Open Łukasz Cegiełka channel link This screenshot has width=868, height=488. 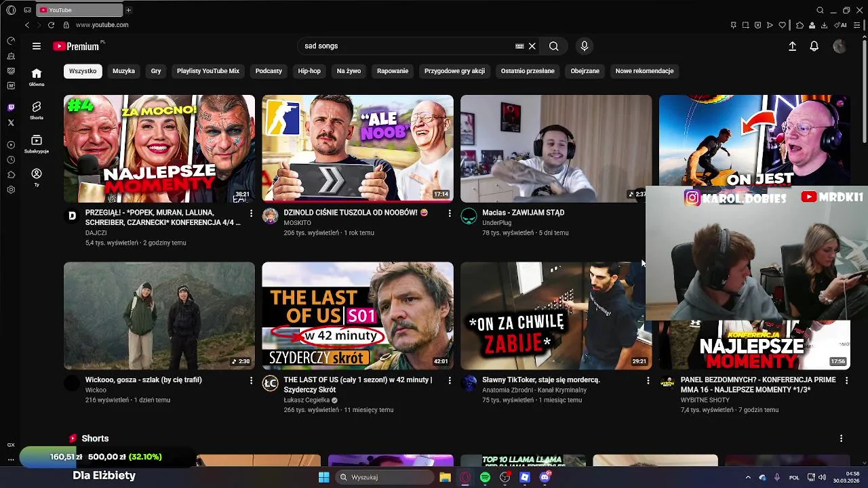point(307,400)
